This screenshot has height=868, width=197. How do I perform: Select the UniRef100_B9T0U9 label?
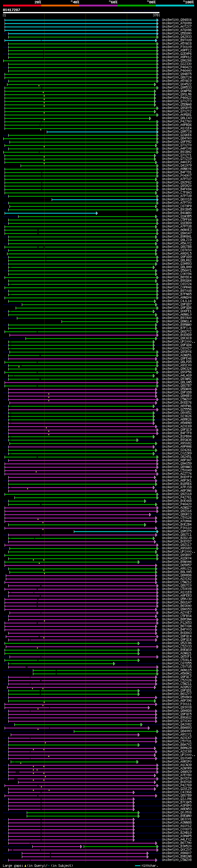(177, 40)
